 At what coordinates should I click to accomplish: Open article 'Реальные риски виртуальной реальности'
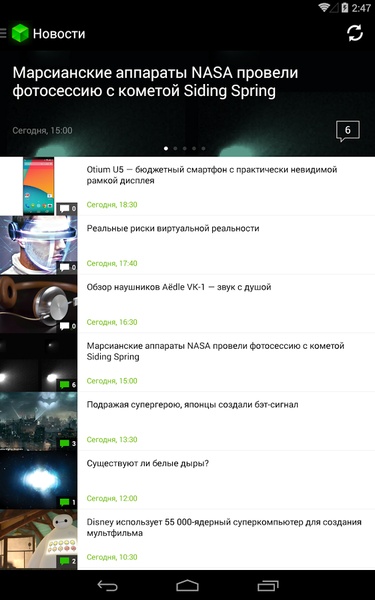pyautogui.click(x=173, y=228)
